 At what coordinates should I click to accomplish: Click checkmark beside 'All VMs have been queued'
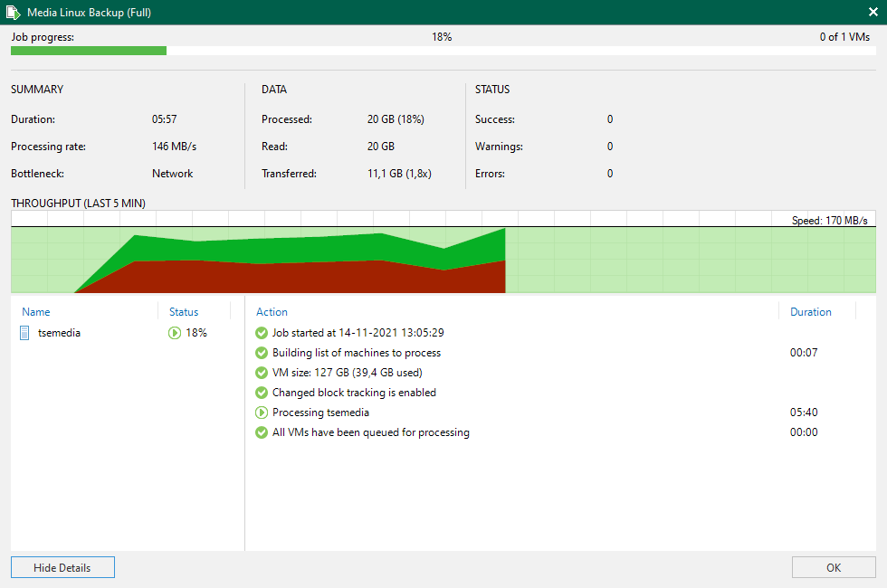(x=262, y=432)
